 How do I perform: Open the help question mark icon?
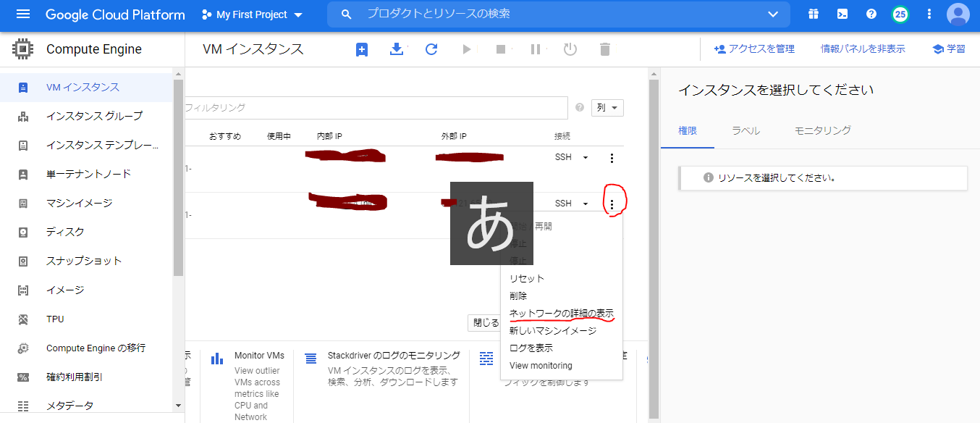click(x=871, y=14)
